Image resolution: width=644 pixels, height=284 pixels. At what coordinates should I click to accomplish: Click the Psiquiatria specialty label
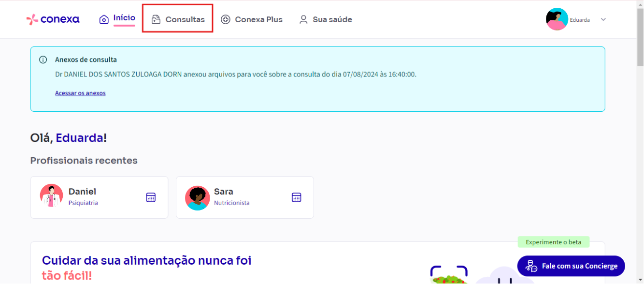click(83, 203)
